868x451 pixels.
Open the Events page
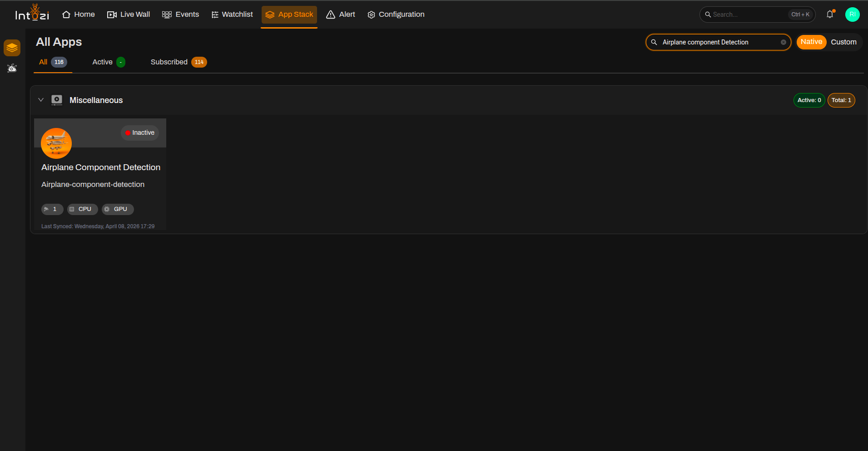[181, 15]
